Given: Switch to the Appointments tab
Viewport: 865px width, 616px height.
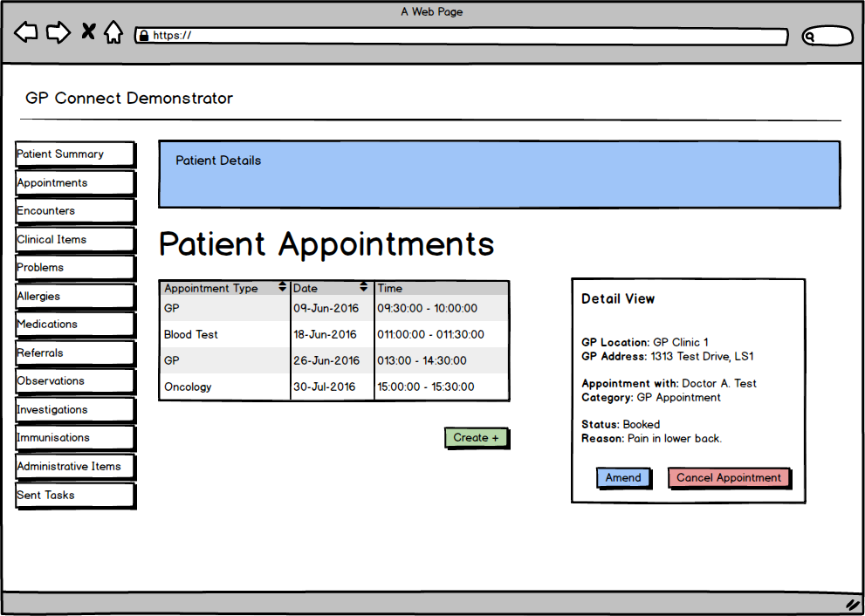Looking at the screenshot, I should 74,182.
